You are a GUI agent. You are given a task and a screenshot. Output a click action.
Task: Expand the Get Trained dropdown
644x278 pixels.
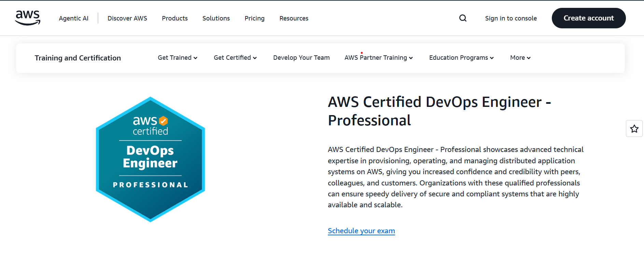pos(177,58)
